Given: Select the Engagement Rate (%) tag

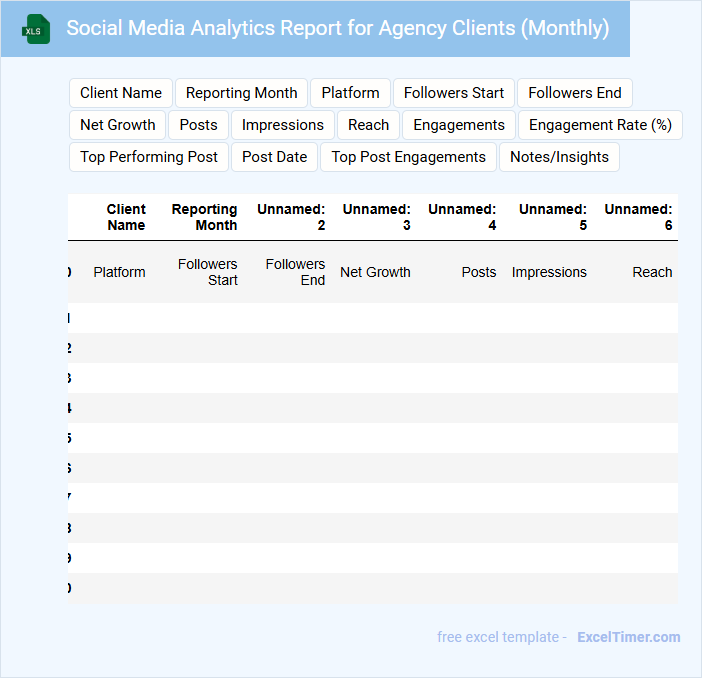Looking at the screenshot, I should tap(600, 125).
